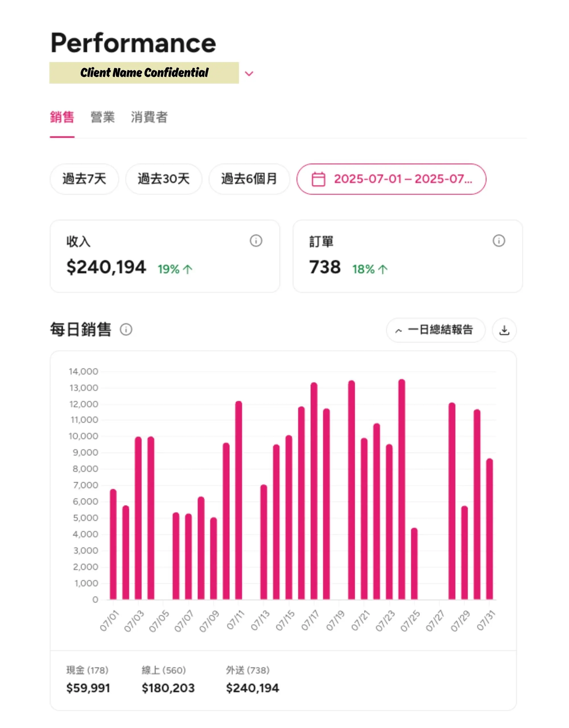Click info icon on 收入 revenue card
Screen dimensions: 569x728
click(256, 241)
